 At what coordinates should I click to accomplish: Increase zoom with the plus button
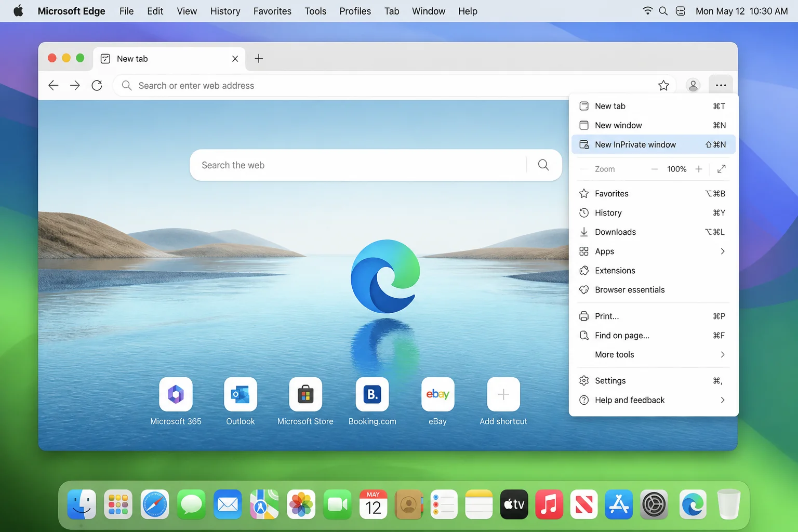699,169
